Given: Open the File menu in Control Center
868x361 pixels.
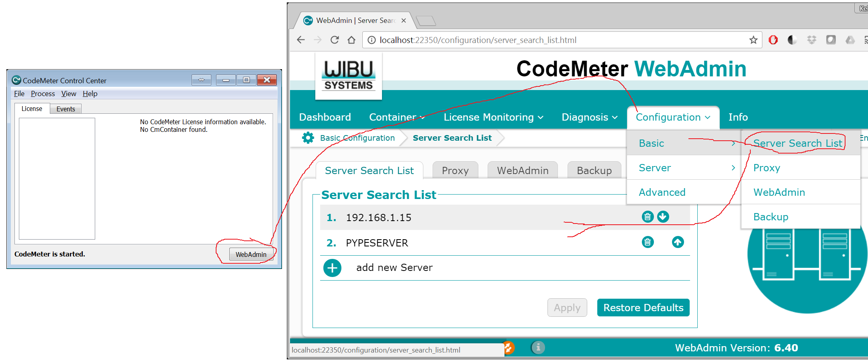Looking at the screenshot, I should (x=19, y=94).
